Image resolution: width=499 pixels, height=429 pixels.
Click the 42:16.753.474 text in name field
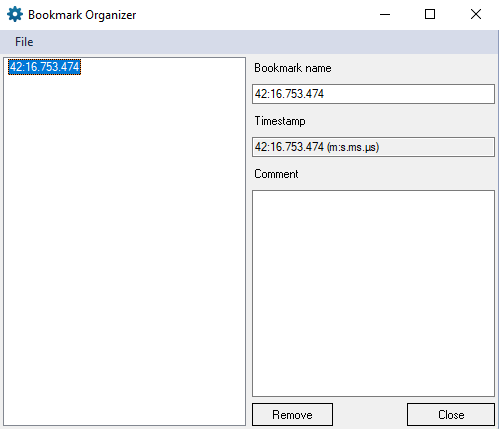coord(289,94)
